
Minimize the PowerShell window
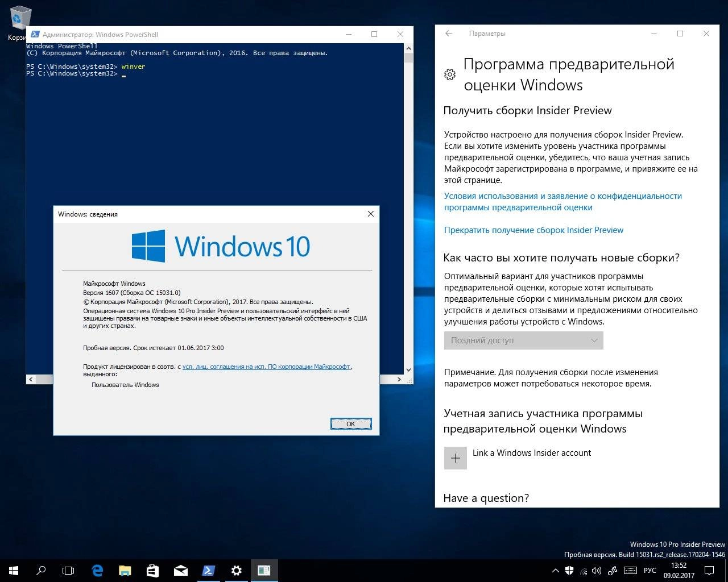348,34
